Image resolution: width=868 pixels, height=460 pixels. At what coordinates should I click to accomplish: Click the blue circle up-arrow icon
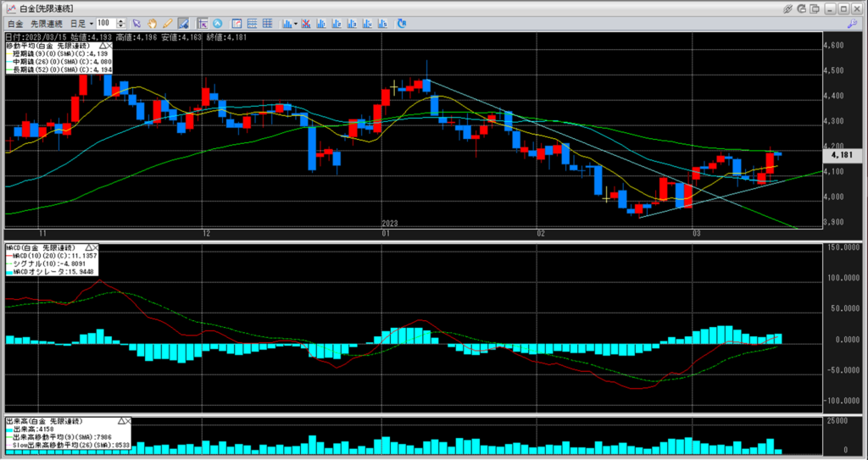219,23
